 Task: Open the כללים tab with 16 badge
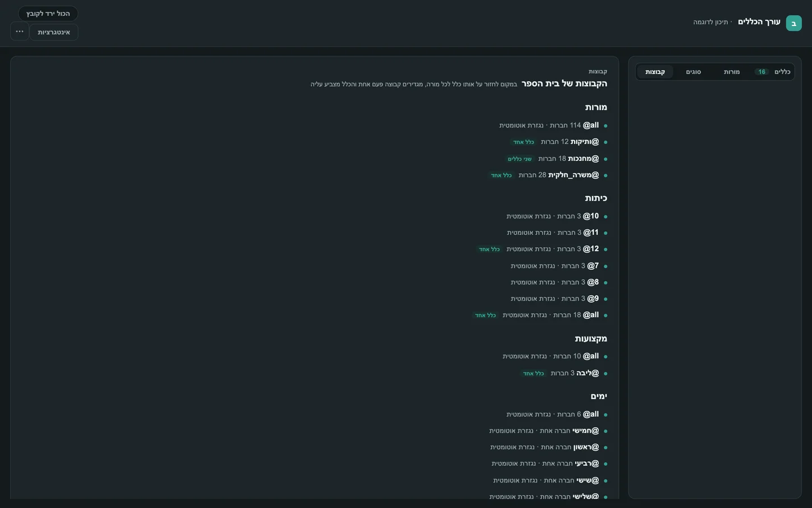(772, 72)
